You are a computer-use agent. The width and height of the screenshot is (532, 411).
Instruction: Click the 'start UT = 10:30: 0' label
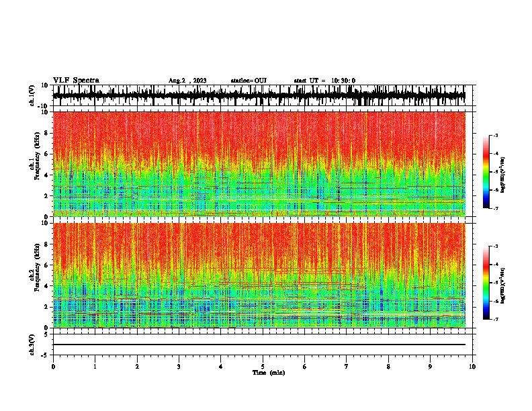coord(324,81)
